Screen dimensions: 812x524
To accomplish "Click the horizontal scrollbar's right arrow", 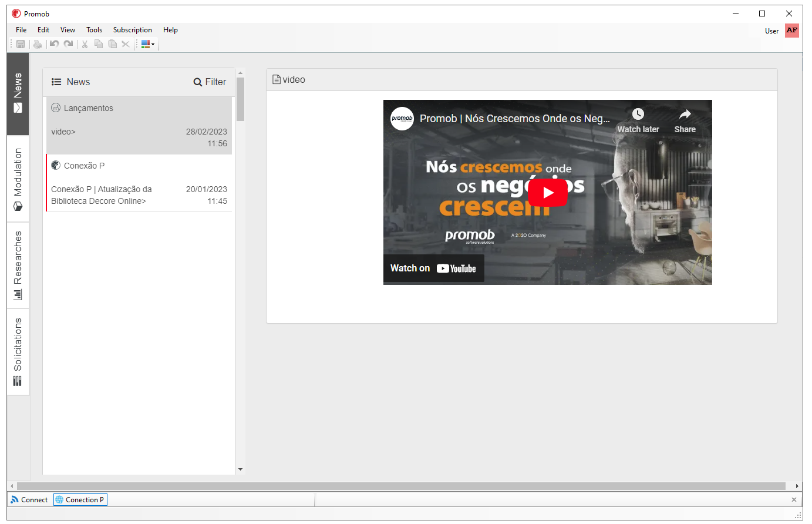I will (797, 486).
